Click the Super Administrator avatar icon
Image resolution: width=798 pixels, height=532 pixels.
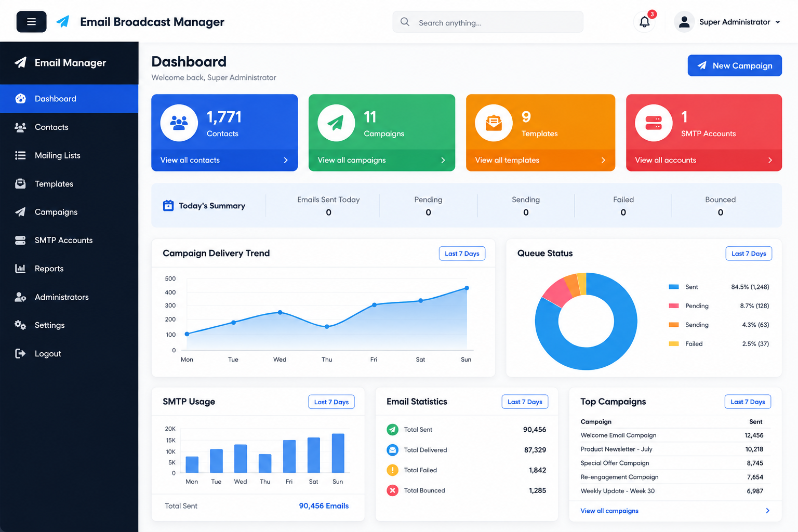(x=684, y=22)
